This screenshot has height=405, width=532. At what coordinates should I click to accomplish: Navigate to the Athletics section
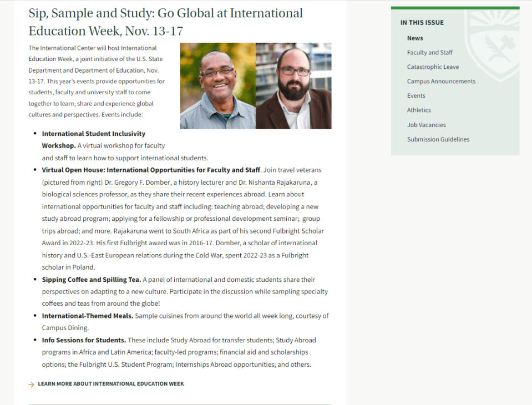[x=419, y=110]
